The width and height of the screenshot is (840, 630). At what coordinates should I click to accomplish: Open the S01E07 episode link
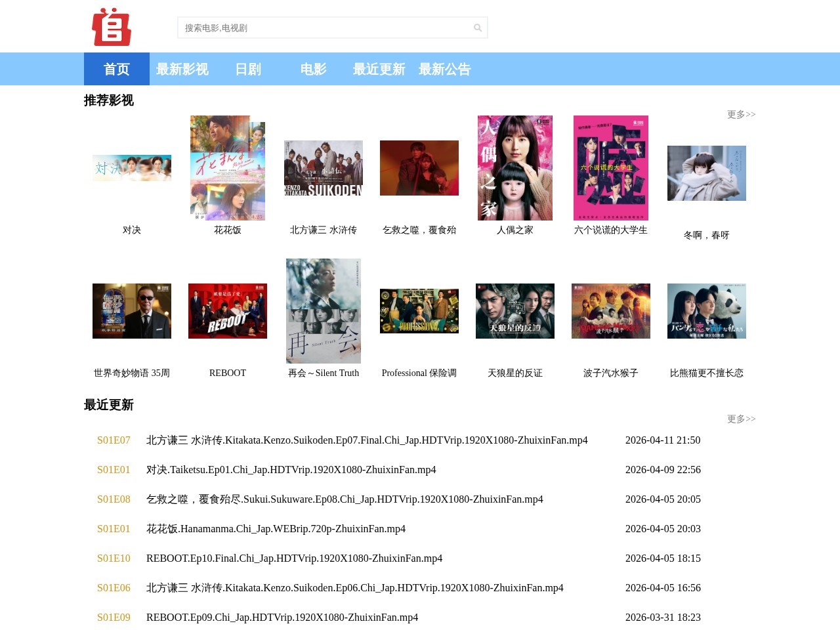114,440
